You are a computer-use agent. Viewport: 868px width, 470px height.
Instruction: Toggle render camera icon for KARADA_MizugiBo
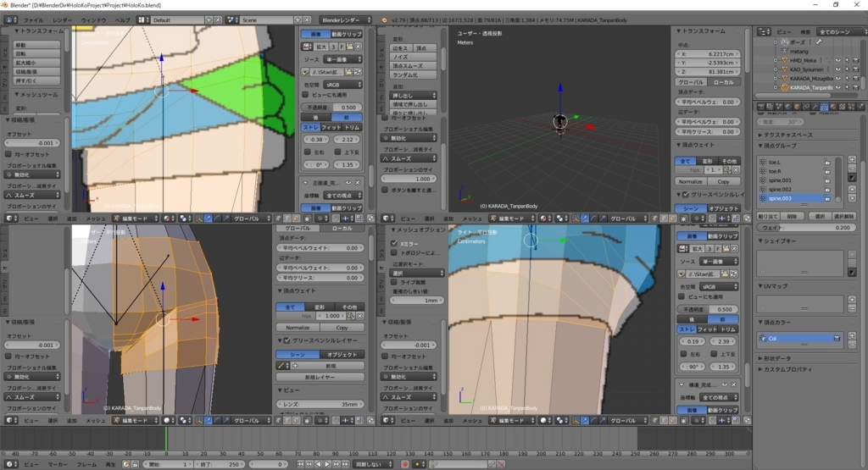(x=856, y=79)
